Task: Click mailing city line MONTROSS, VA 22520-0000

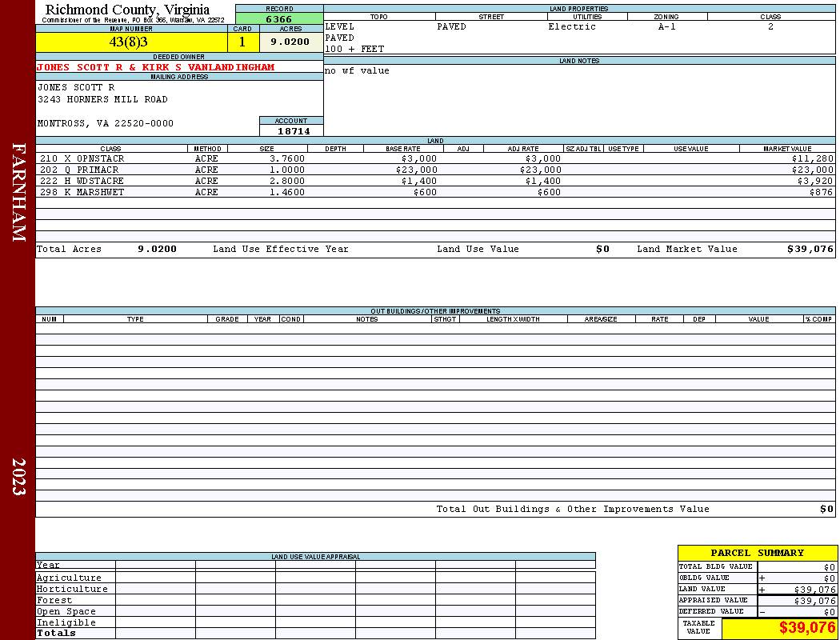Action: [x=106, y=123]
